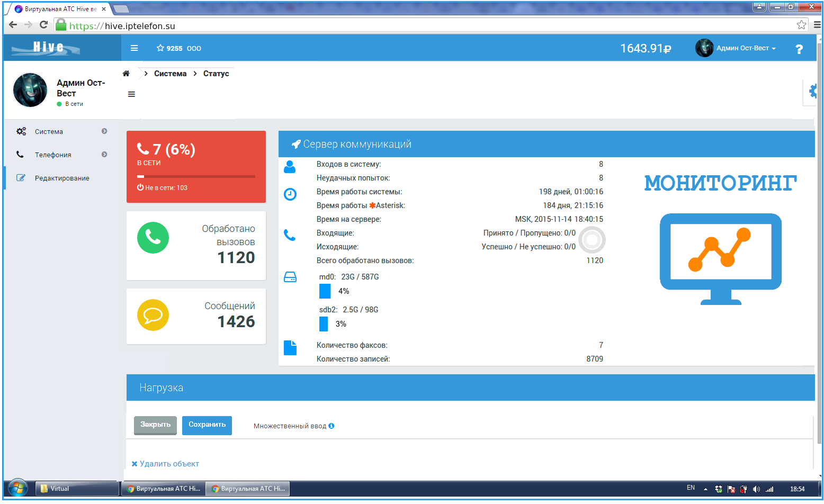The height and width of the screenshot is (504, 824).
Task: Click the md0 4% usage bar
Action: (325, 291)
